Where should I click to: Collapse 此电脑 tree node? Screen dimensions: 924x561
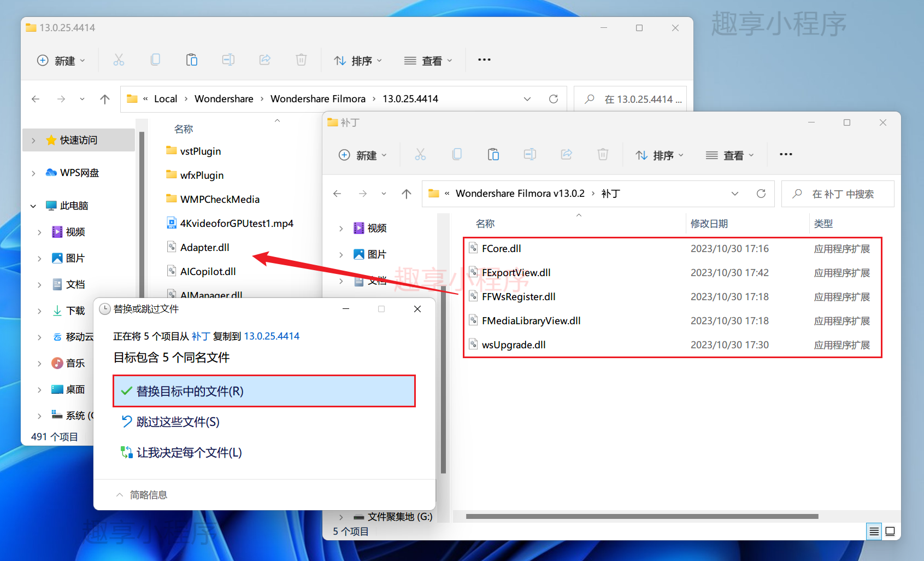(x=33, y=206)
